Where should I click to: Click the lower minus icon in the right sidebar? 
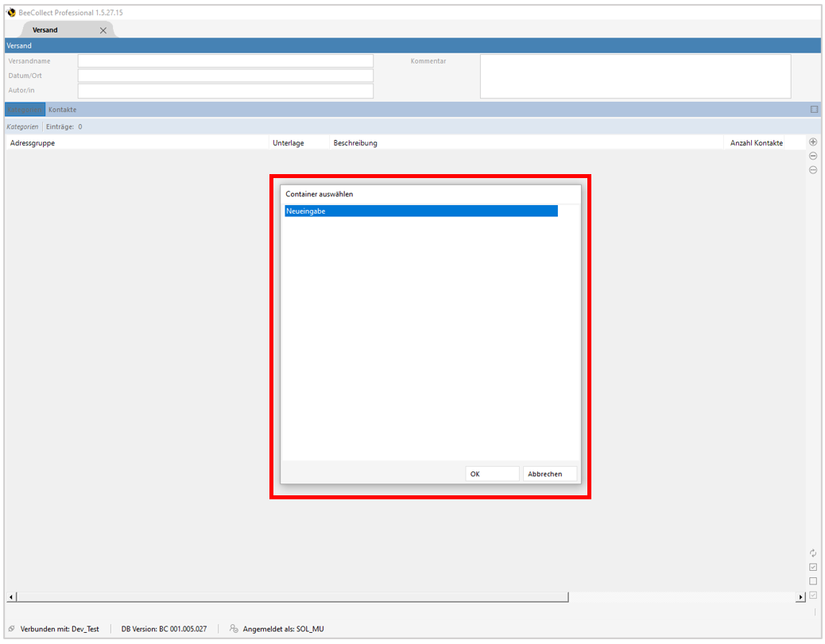812,170
